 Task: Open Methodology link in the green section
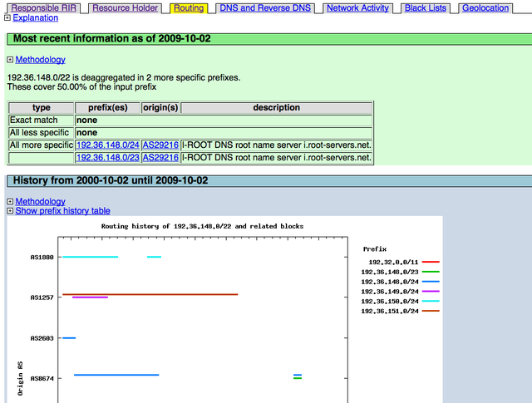[x=41, y=60]
